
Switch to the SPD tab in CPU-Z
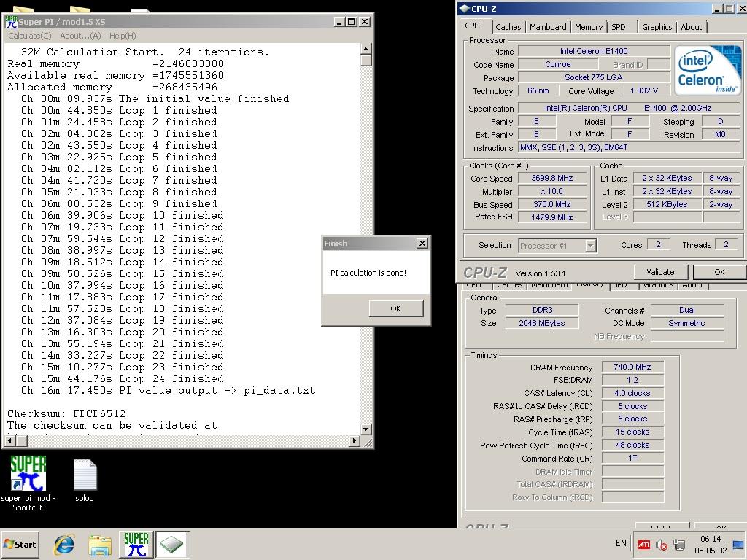619,27
